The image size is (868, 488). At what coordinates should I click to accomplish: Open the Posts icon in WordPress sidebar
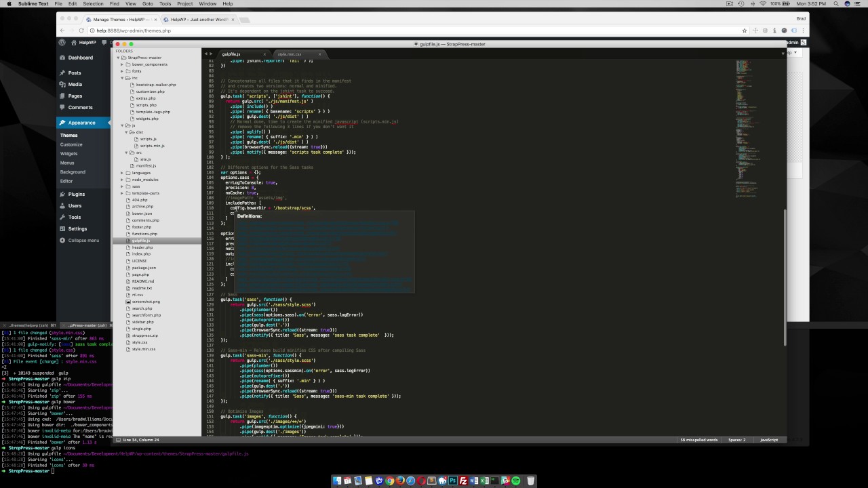(x=62, y=73)
